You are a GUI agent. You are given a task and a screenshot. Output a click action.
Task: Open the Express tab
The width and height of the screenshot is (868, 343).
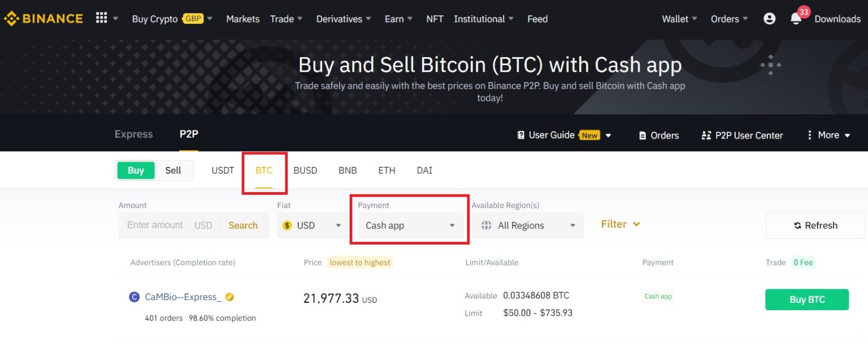tap(133, 134)
